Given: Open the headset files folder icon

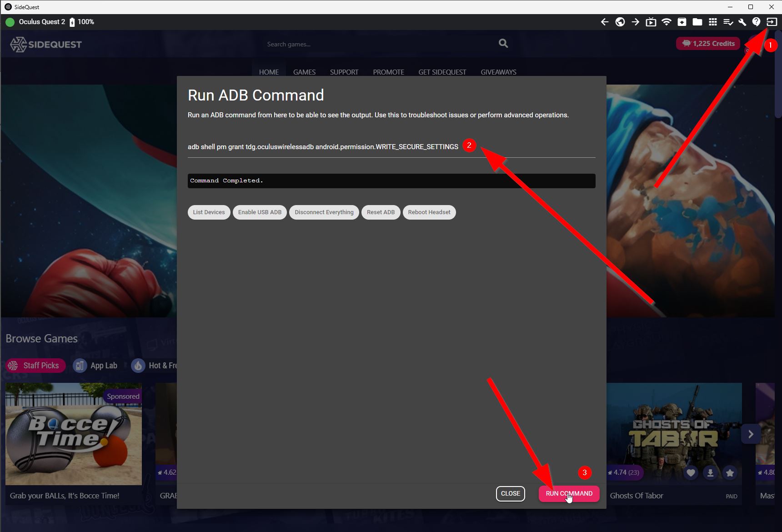Looking at the screenshot, I should tap(697, 22).
